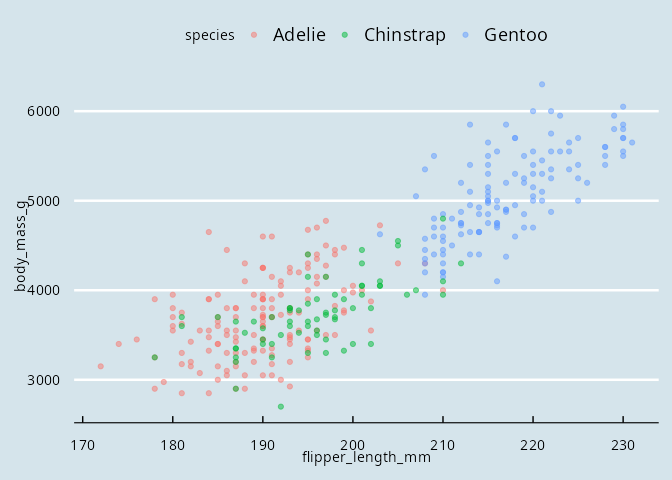Select the rightmost Gentoo data point

632,142
